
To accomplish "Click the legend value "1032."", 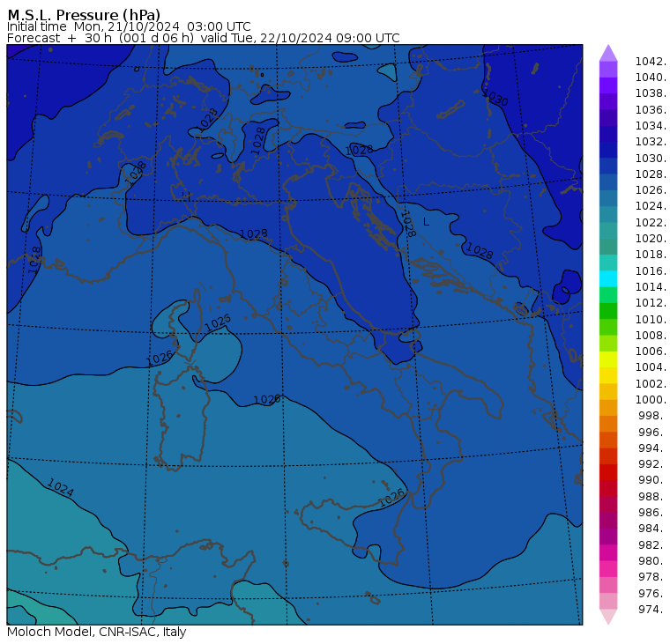I will pos(651,141).
